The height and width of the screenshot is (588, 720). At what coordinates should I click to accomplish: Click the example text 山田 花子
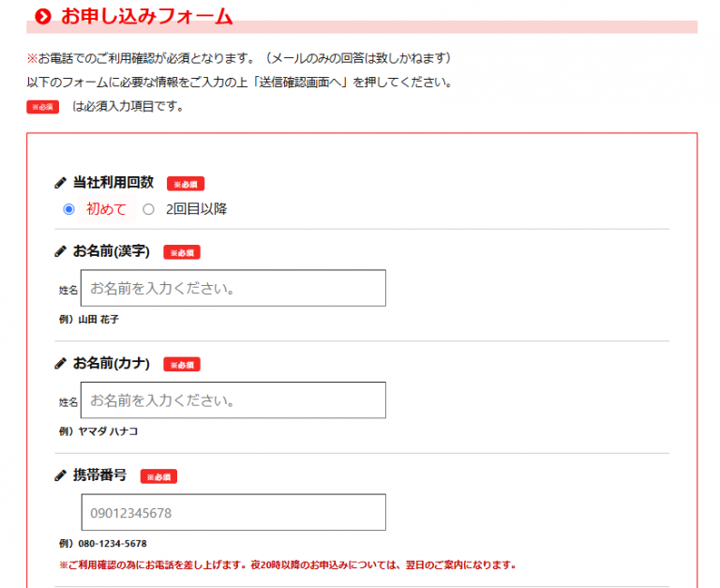coord(98,320)
